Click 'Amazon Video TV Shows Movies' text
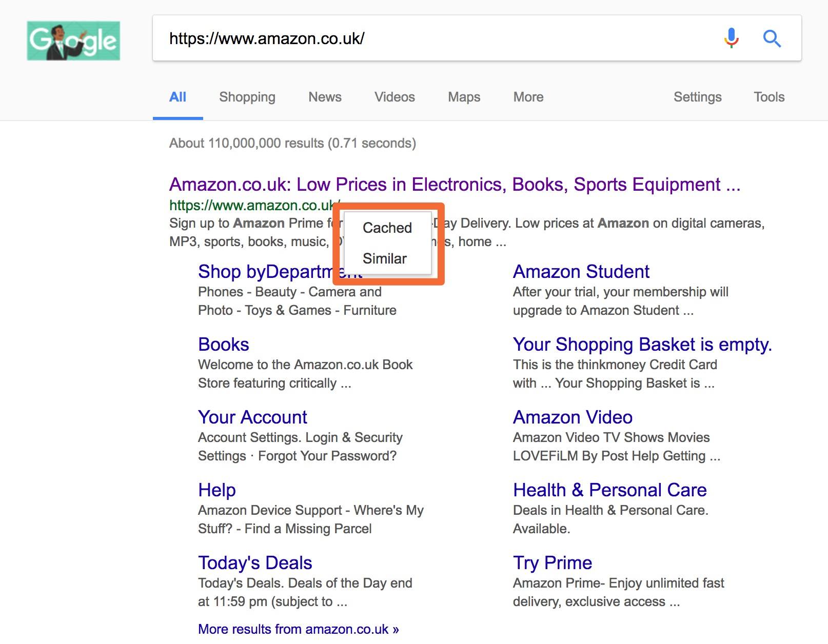Image resolution: width=828 pixels, height=644 pixels. click(x=612, y=437)
